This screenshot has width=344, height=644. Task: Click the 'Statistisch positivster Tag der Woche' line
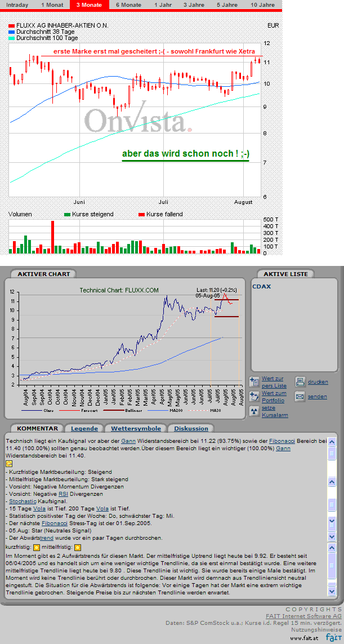(x=90, y=516)
